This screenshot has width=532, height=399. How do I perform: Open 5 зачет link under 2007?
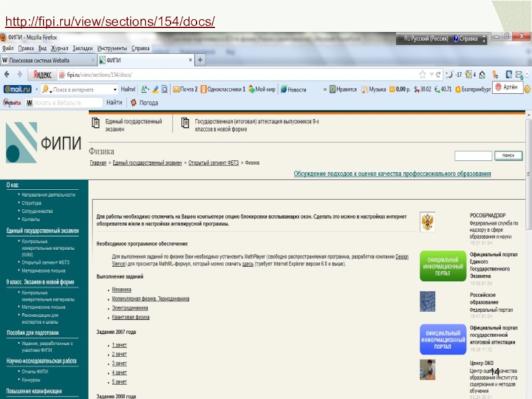120,382
